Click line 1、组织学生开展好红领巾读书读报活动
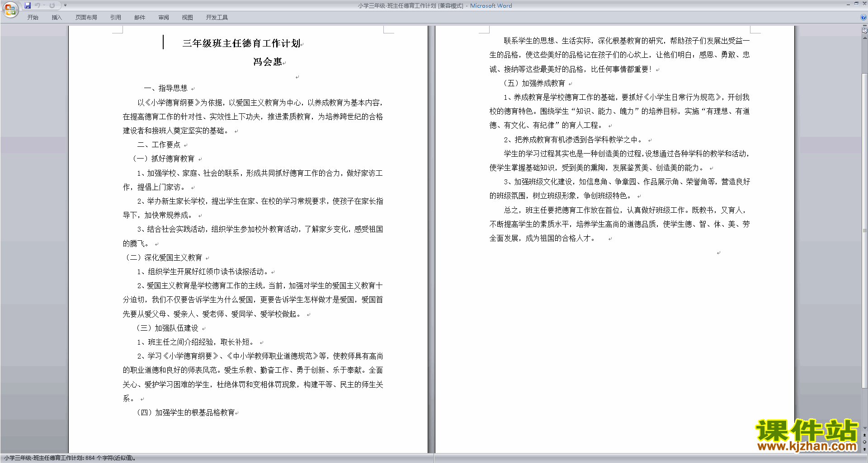The image size is (868, 463). click(x=203, y=271)
